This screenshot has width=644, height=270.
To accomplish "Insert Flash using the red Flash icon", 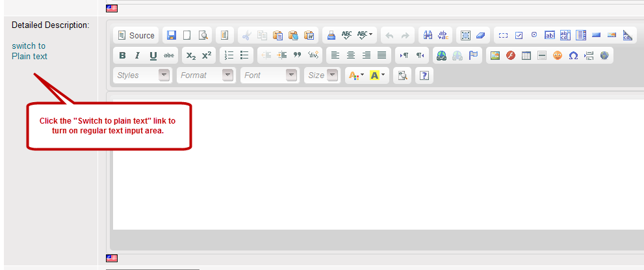I will (511, 56).
